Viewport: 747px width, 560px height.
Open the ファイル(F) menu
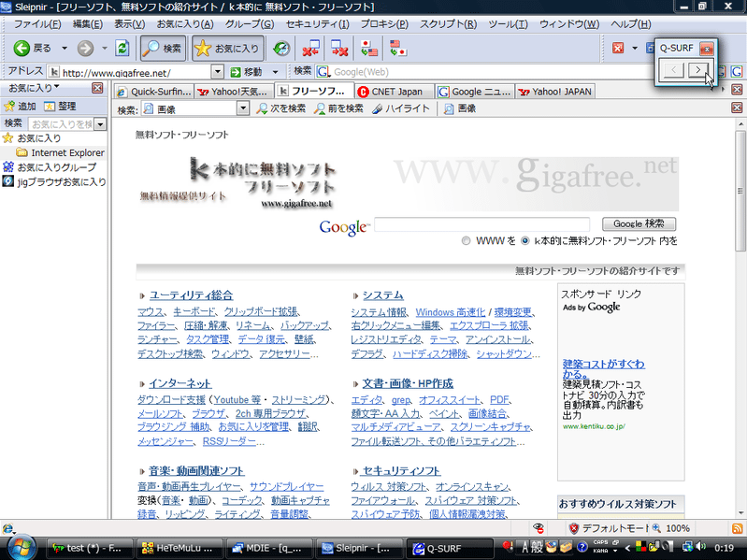click(37, 23)
